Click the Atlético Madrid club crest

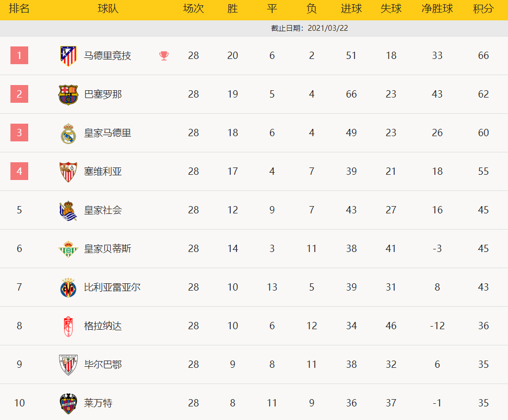(x=68, y=56)
